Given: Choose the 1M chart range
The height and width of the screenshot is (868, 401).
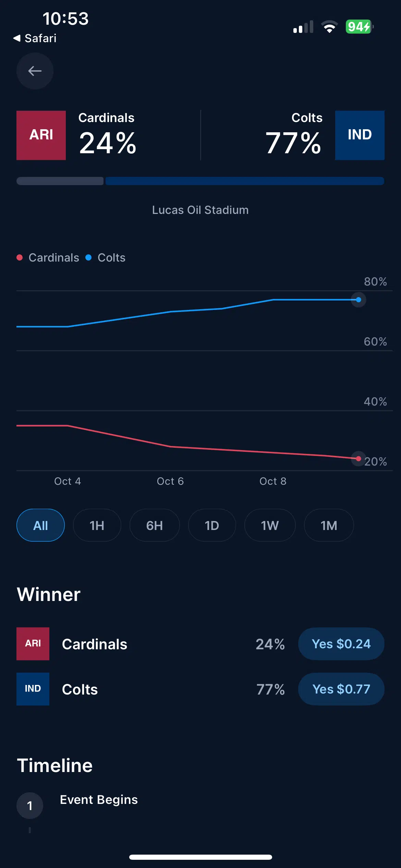Looking at the screenshot, I should 329,525.
